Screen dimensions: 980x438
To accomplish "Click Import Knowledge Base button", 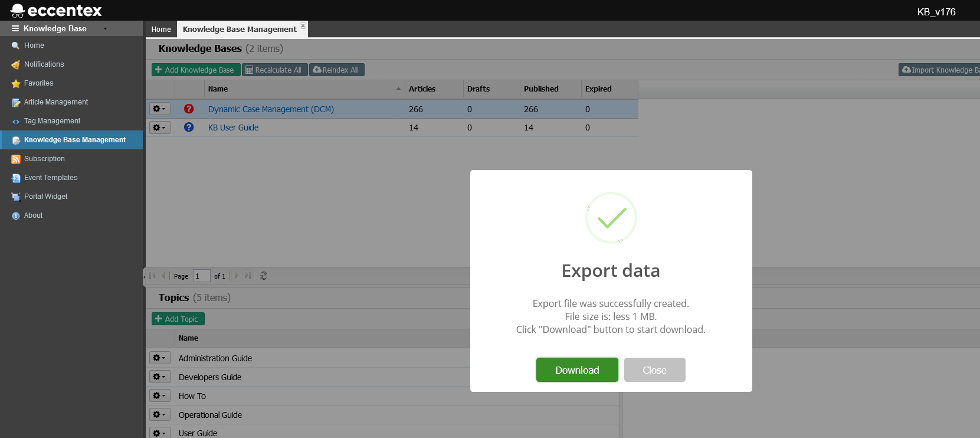I will coord(939,70).
